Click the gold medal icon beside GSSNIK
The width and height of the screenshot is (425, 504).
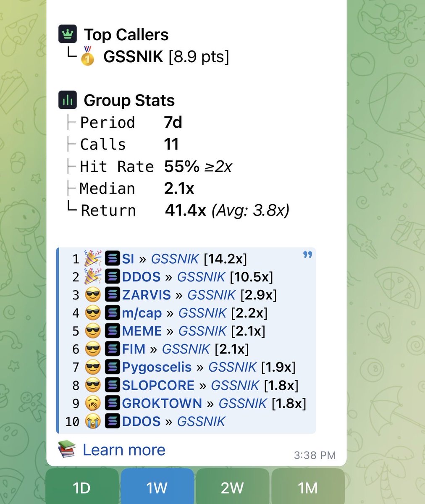(87, 56)
